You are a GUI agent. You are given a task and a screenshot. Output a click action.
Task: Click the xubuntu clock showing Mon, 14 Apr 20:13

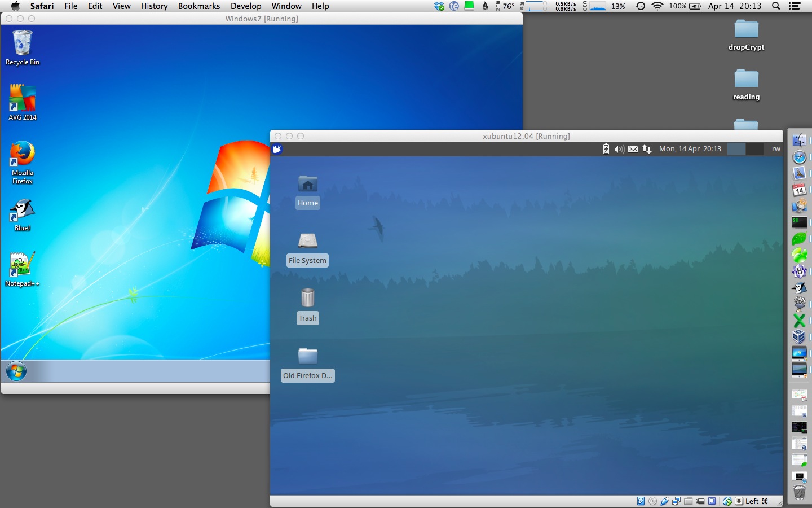click(690, 149)
